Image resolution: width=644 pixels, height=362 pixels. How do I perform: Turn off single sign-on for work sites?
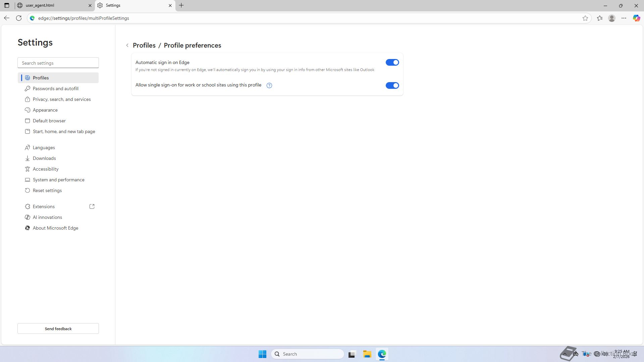[x=392, y=85]
